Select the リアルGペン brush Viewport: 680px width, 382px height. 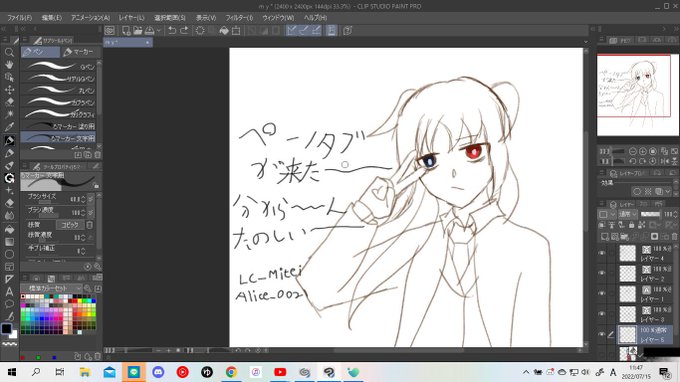point(58,78)
